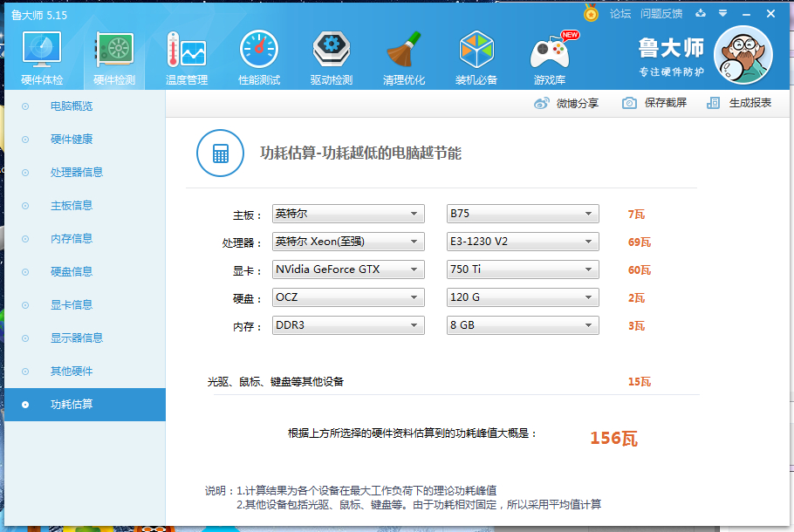
Task: Click 保存截屏 save screenshot button
Action: tap(654, 103)
